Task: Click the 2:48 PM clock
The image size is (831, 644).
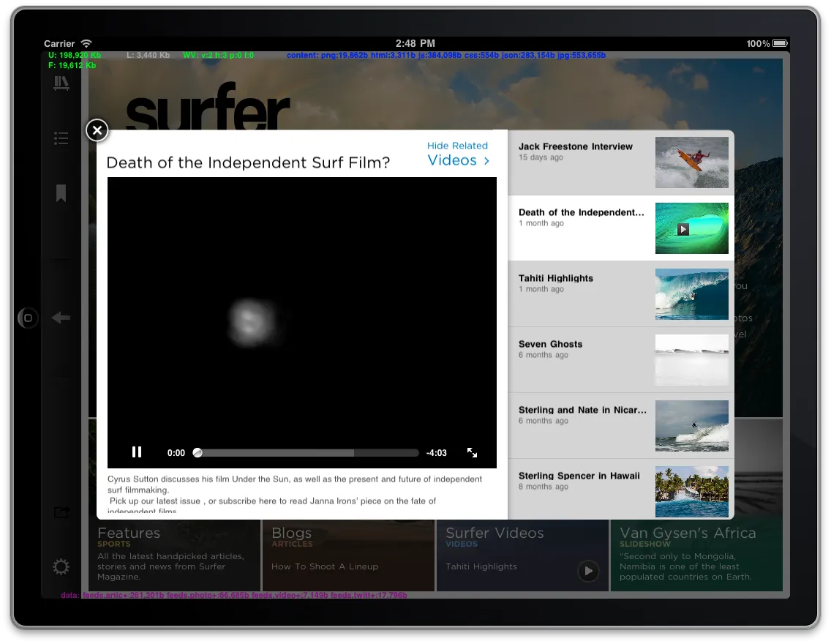Action: [x=415, y=43]
